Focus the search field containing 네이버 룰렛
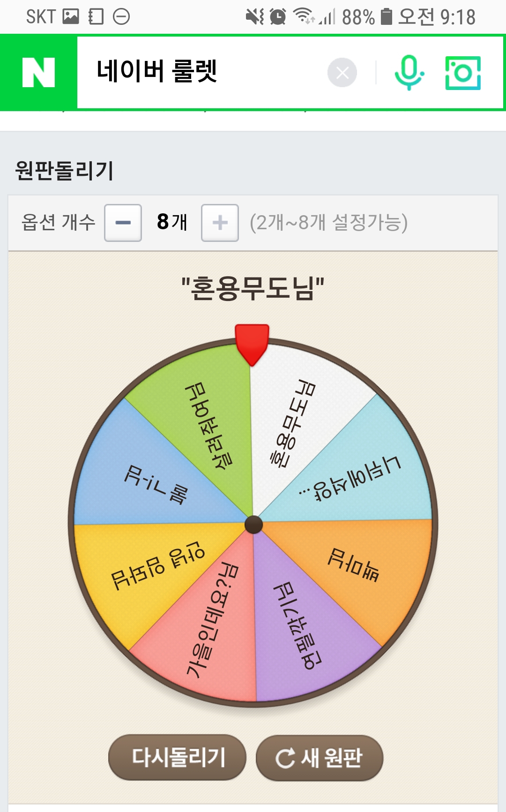Image resolution: width=506 pixels, height=812 pixels. pyautogui.click(x=201, y=72)
